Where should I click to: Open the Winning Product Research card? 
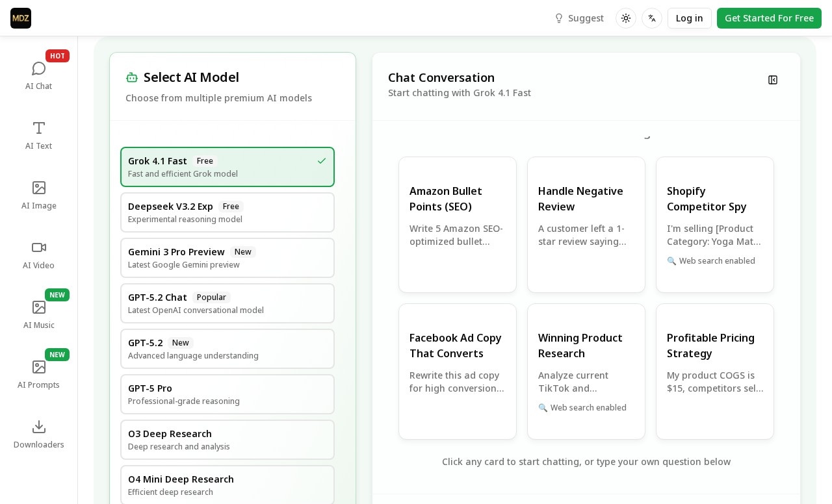[x=586, y=372]
